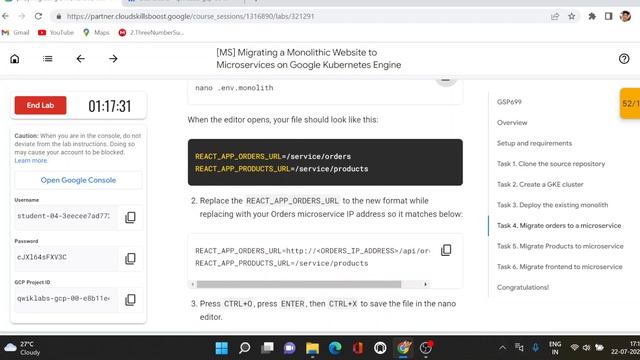Open weather widget showing 27°C Cloudy
This screenshot has width=640, height=360.
22,348
